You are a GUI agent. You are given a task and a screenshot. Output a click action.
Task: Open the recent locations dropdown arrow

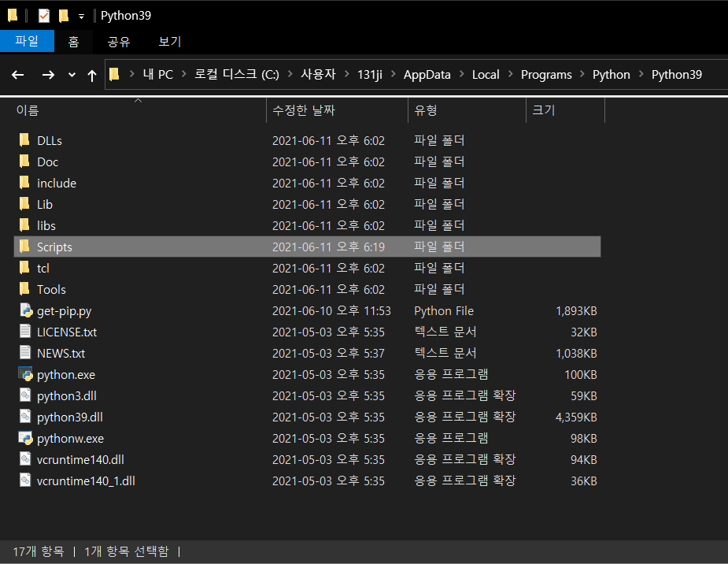tap(72, 75)
